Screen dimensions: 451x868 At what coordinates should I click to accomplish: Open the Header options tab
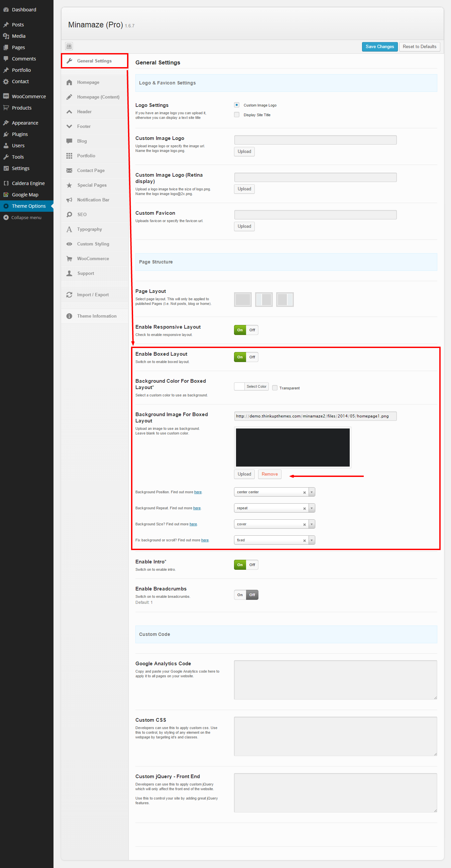(x=95, y=112)
